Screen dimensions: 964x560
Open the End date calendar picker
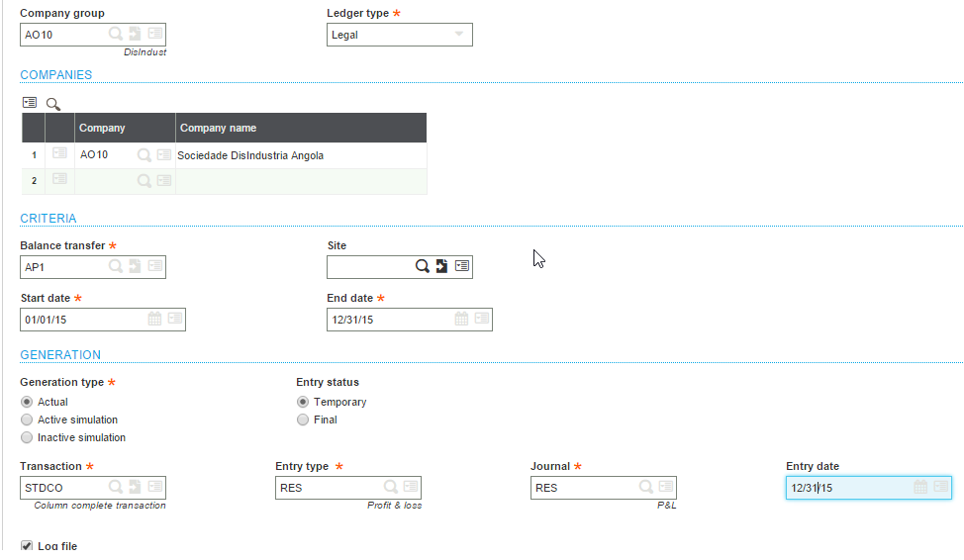tap(461, 319)
